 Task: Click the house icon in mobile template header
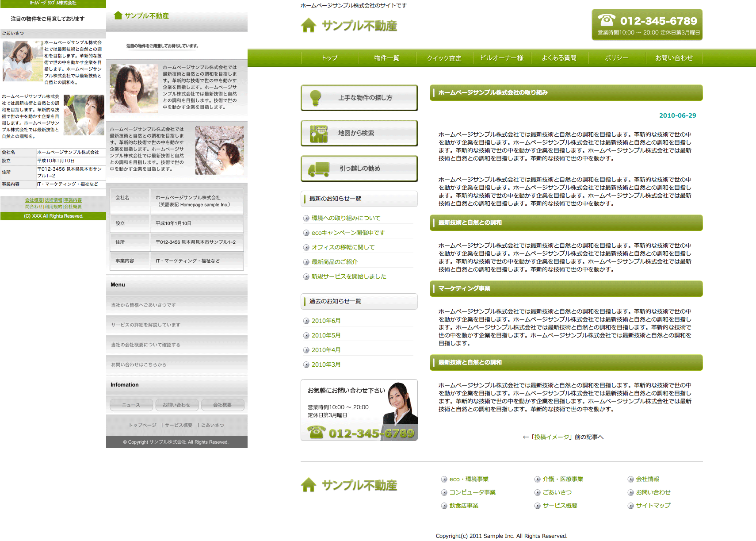tap(118, 15)
